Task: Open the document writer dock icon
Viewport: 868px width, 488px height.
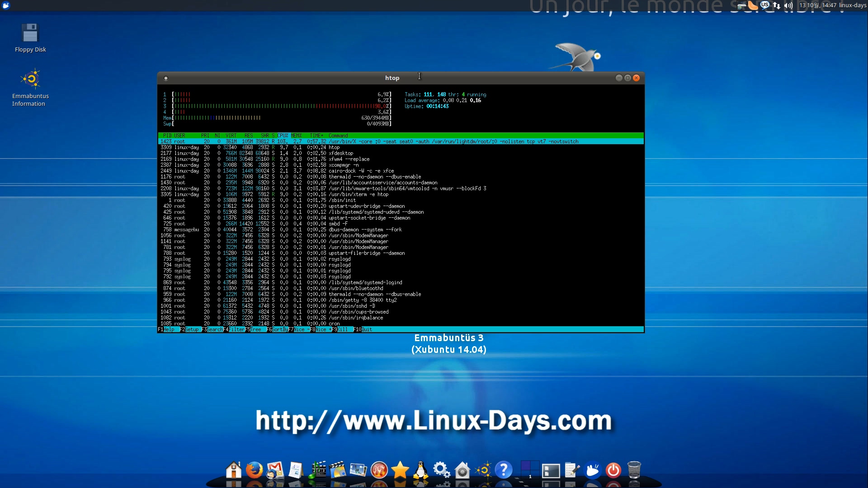Action: click(x=296, y=470)
